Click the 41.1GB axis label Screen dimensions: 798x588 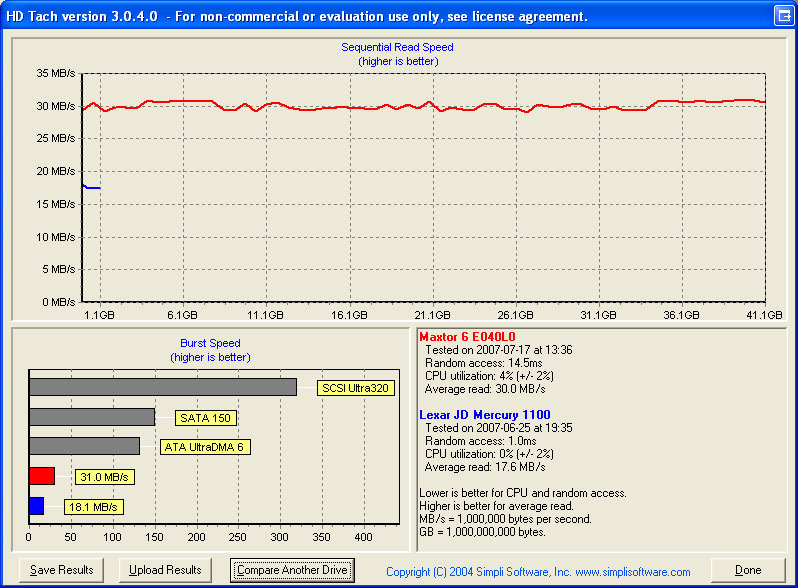(764, 315)
